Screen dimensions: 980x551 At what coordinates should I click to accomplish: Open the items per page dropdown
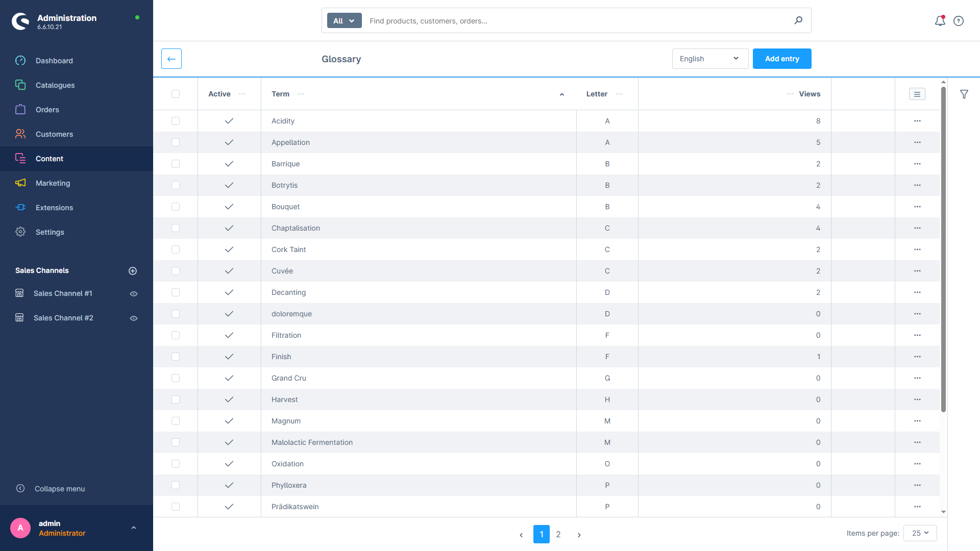[920, 533]
